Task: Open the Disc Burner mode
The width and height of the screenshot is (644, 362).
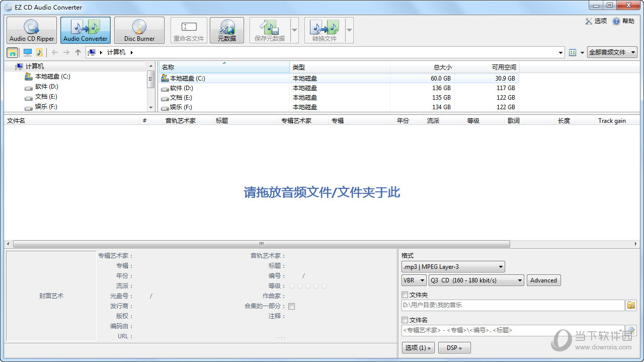Action: (139, 30)
